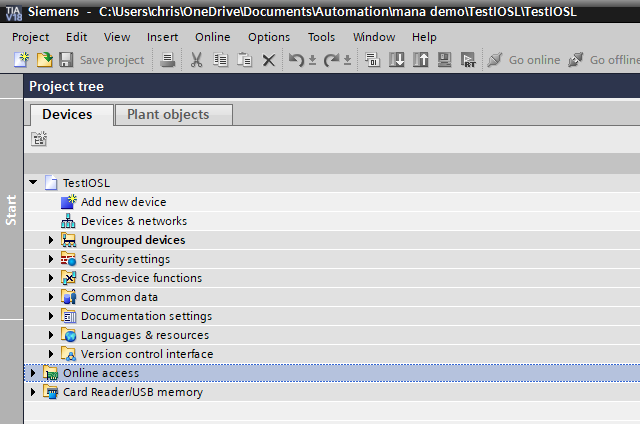This screenshot has height=424, width=640.
Task: Click the Compile icon in toolbar
Action: click(x=372, y=60)
